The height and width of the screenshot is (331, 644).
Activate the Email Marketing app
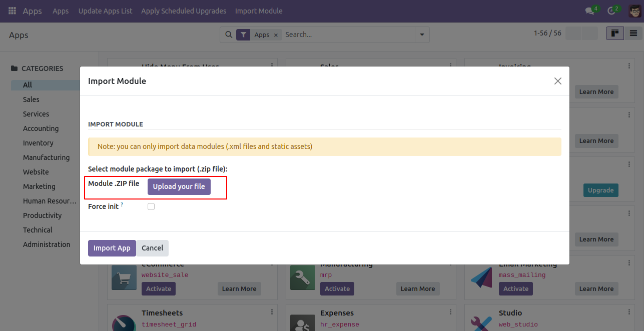click(516, 288)
